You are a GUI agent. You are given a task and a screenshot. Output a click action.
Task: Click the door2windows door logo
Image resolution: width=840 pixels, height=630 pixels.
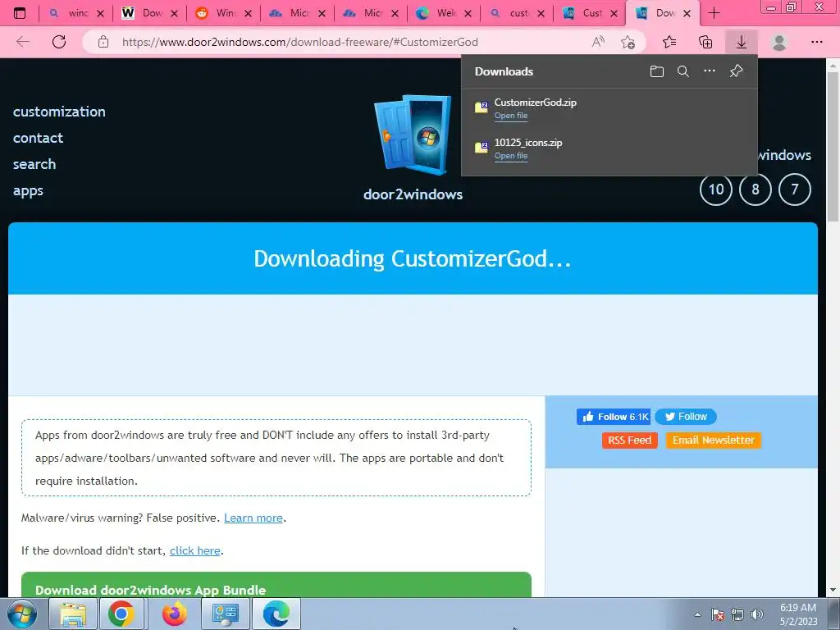click(x=413, y=135)
